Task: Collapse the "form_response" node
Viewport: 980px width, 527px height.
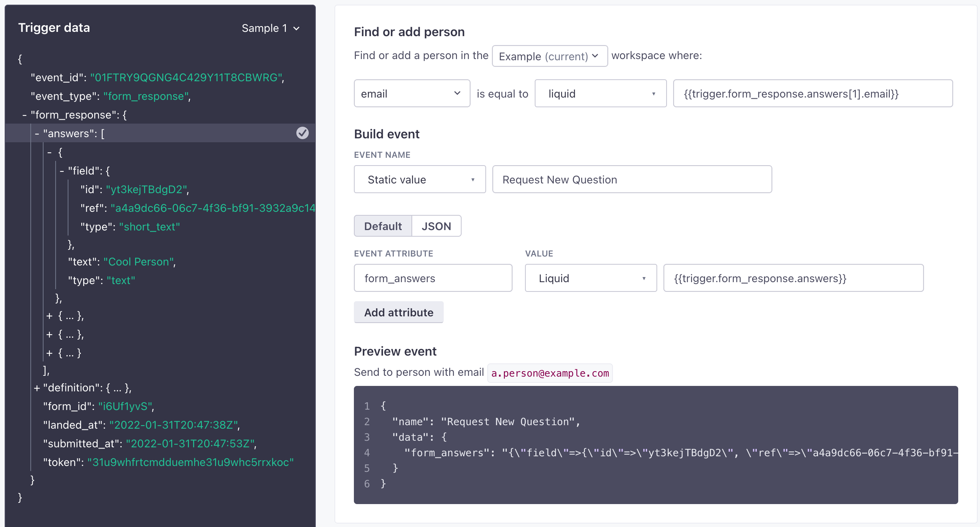Action: click(24, 115)
